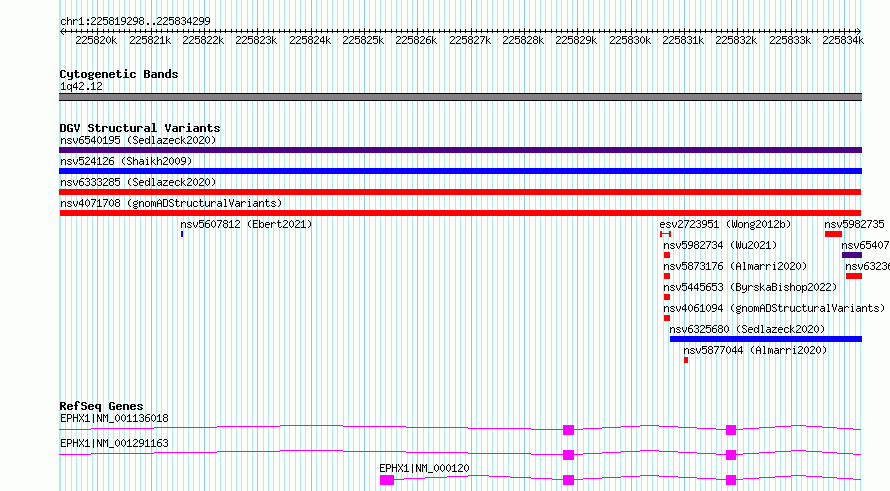The image size is (890, 491).
Task: Click the 225830k ruler tick label
Action: (630, 40)
